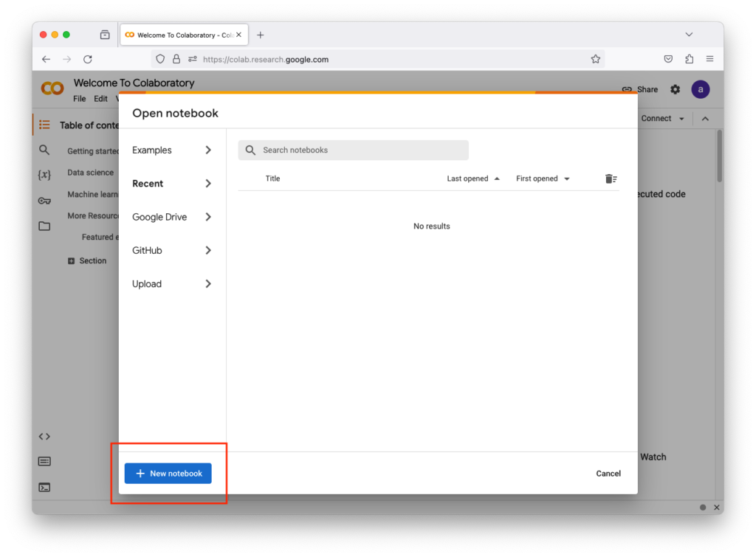Expand the Connect options dropdown arrow
The image size is (756, 557).
coord(681,119)
